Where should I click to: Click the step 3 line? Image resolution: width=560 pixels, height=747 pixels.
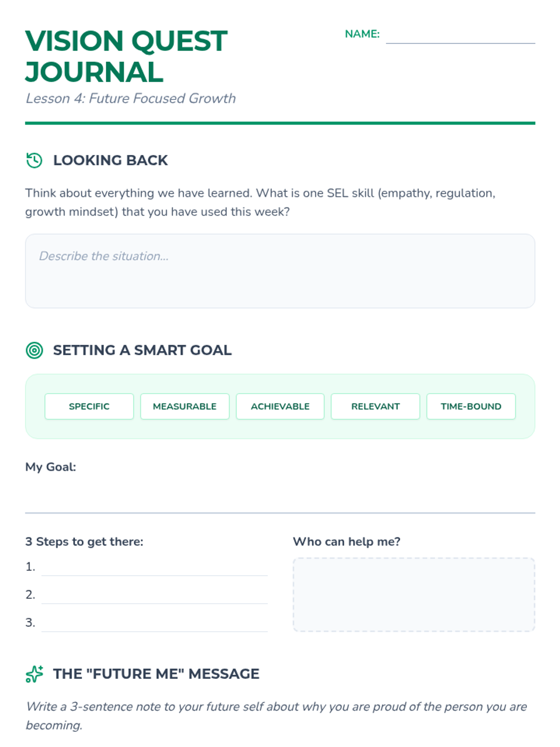[154, 623]
